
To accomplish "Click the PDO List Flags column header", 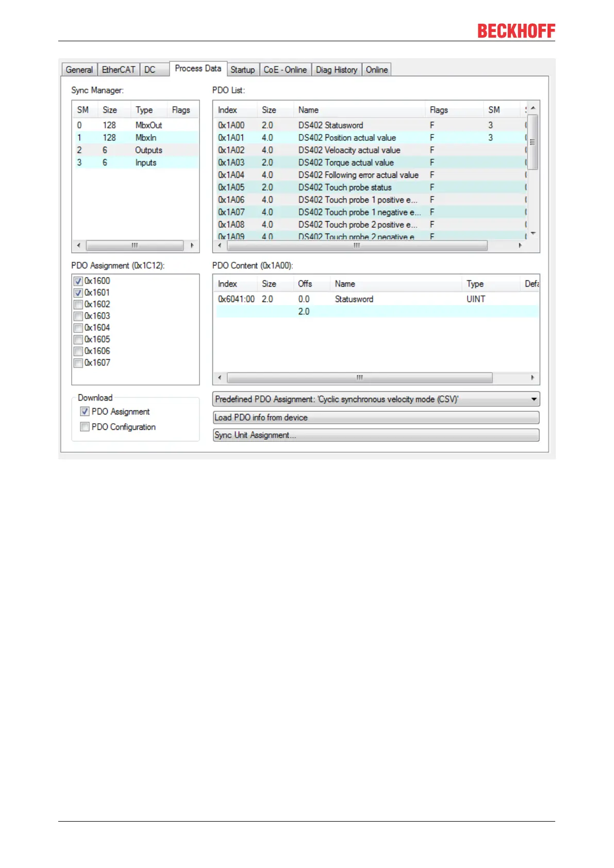I will pyautogui.click(x=455, y=110).
